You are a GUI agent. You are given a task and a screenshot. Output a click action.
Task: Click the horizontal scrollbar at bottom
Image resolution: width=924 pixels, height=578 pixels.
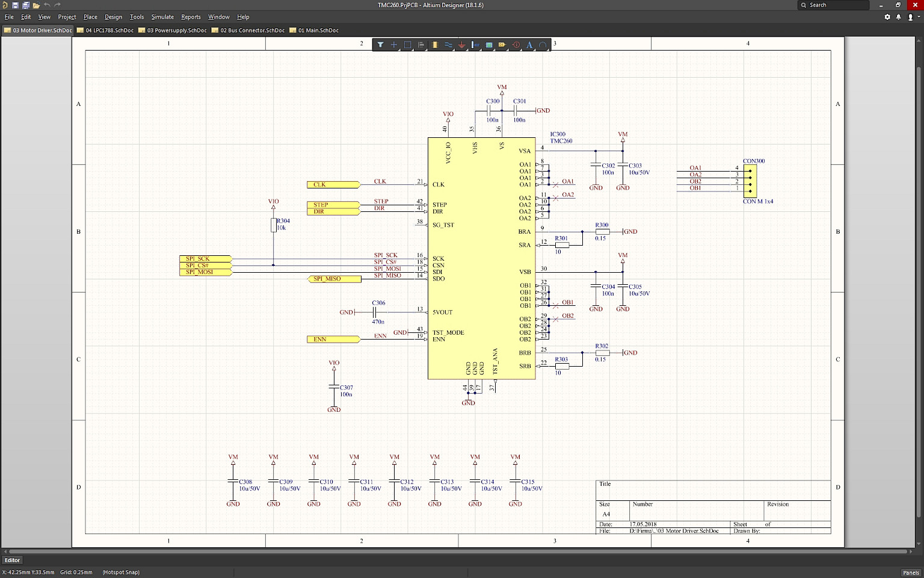point(460,551)
